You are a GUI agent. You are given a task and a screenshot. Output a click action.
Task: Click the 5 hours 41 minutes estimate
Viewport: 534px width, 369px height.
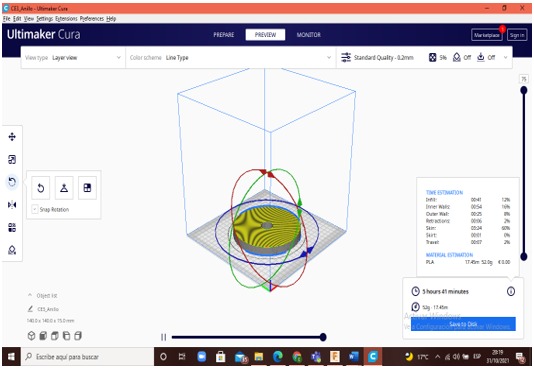pyautogui.click(x=445, y=291)
